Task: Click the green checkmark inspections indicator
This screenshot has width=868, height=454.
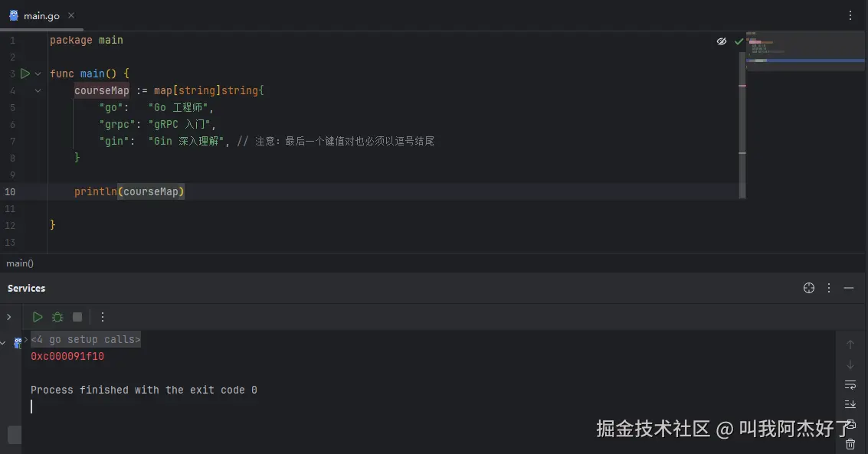Action: click(739, 41)
